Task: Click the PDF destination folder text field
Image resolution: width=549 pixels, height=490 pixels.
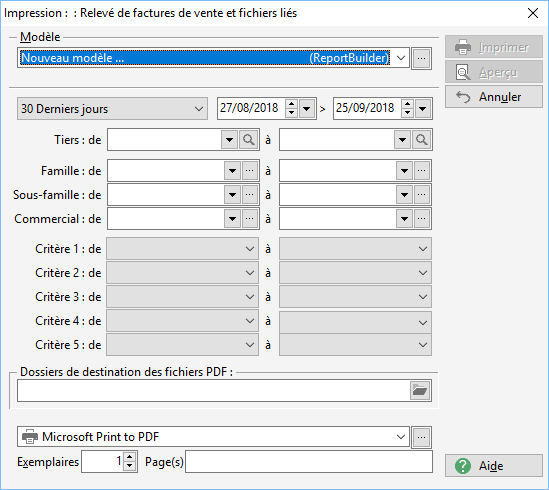Action: (214, 390)
